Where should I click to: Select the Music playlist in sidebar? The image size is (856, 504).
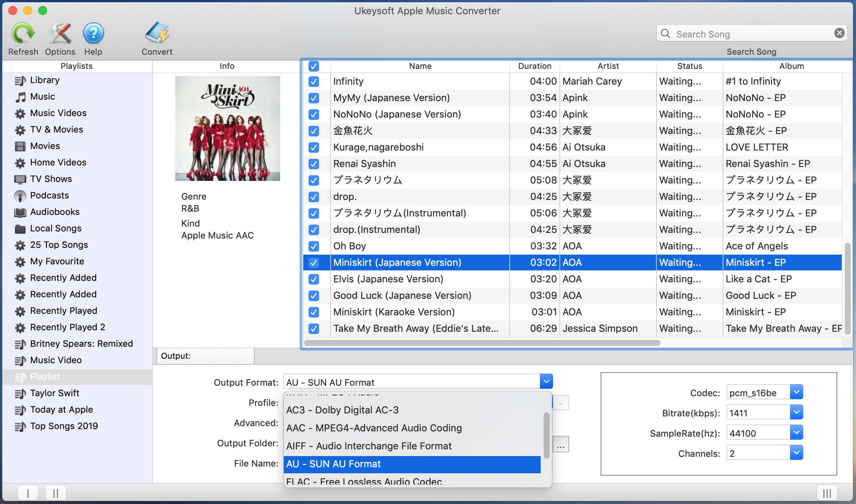[x=42, y=96]
